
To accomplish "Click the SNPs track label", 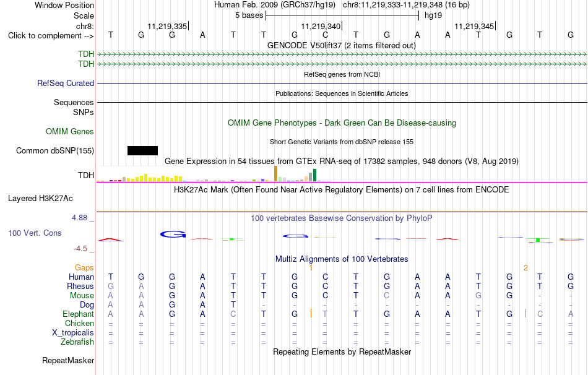I will (x=84, y=112).
